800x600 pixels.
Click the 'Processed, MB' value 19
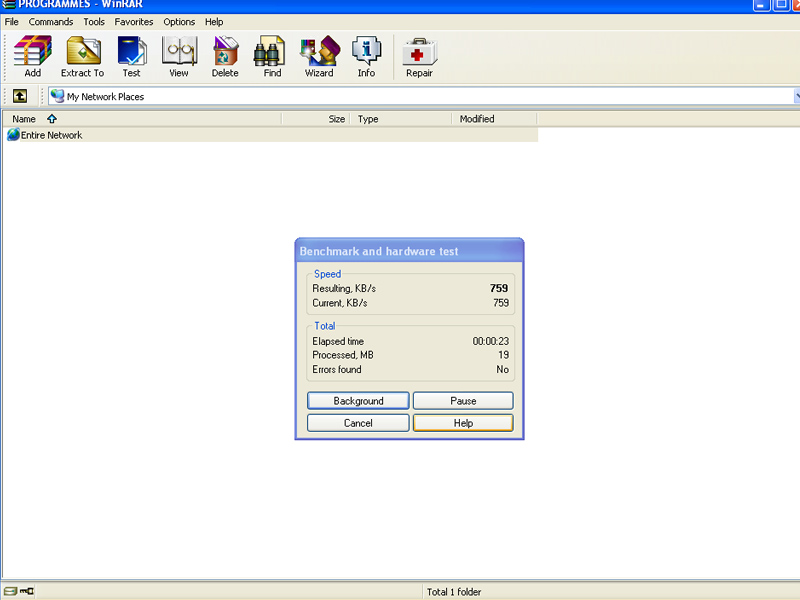504,355
